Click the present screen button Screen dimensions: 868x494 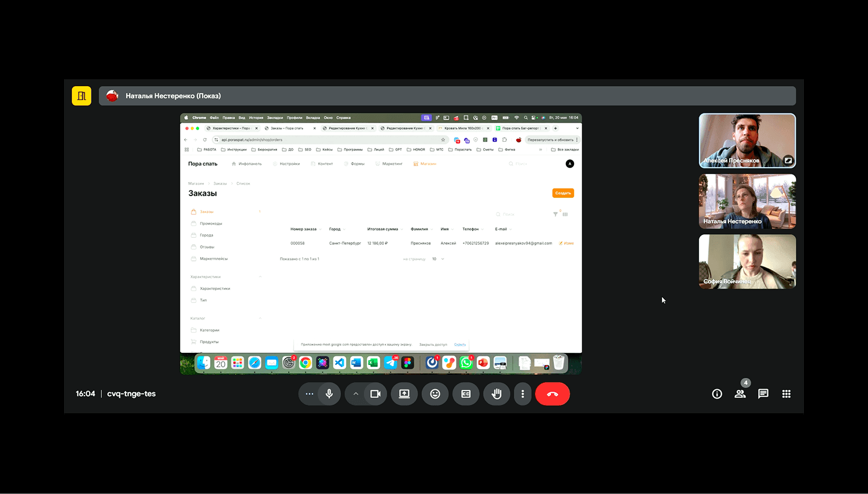coord(404,394)
